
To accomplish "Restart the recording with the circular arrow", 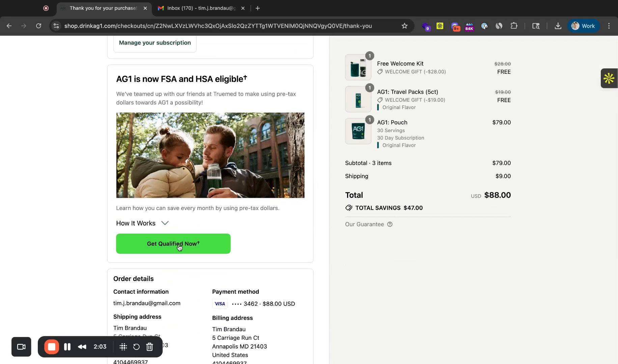I will [x=136, y=346].
